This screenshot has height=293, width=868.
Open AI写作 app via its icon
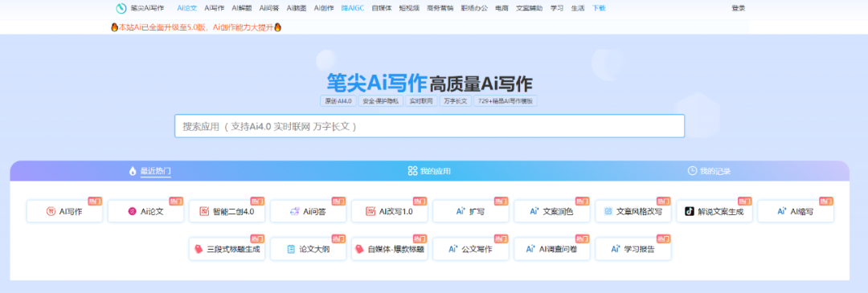[51, 211]
